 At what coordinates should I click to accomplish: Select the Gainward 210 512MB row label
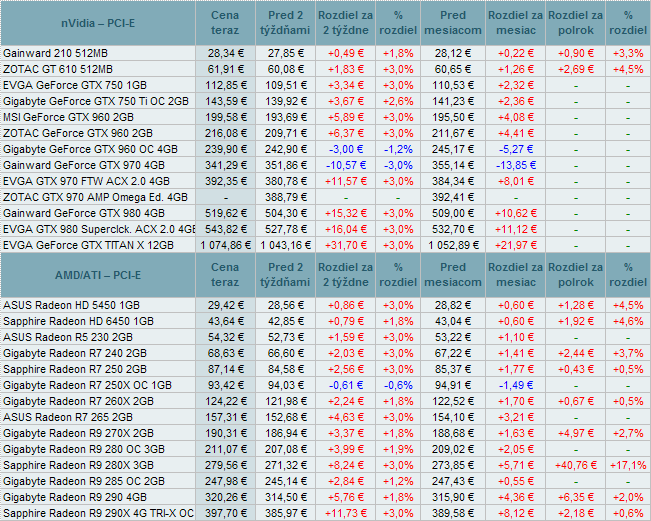pyautogui.click(x=55, y=53)
